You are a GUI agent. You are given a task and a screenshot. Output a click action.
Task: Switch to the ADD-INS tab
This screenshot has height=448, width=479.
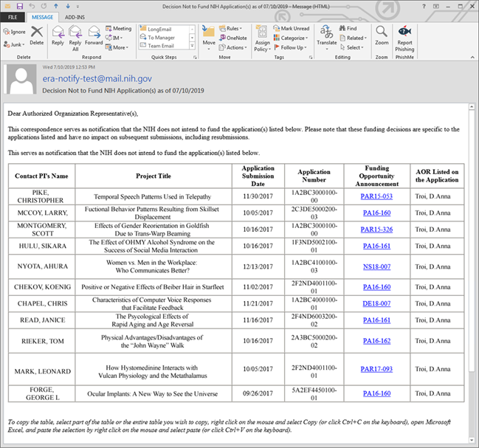tap(75, 17)
